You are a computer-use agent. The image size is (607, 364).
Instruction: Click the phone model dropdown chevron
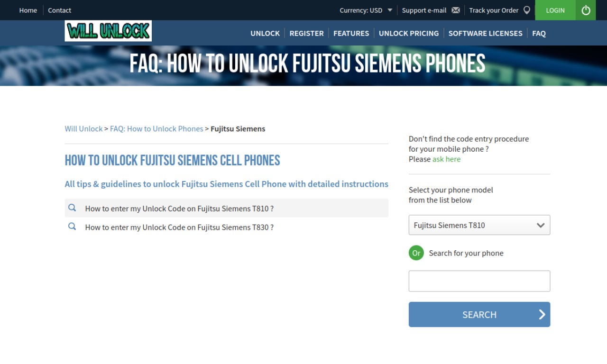coord(541,226)
